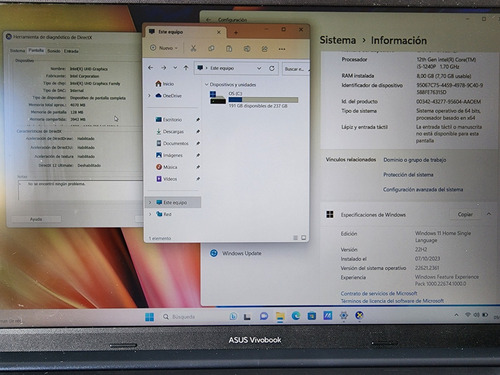Expand the Red node in sidebar
The width and height of the screenshot is (500, 375).
pyautogui.click(x=150, y=214)
